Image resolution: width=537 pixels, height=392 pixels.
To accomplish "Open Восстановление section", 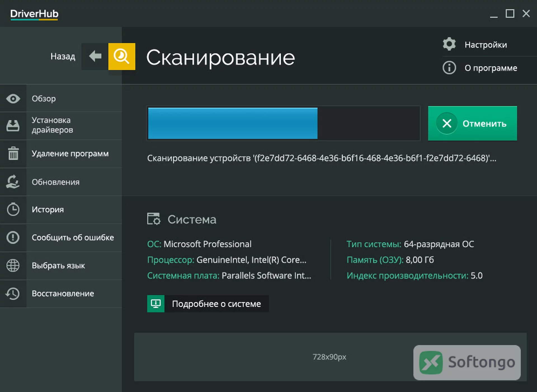I will point(61,294).
